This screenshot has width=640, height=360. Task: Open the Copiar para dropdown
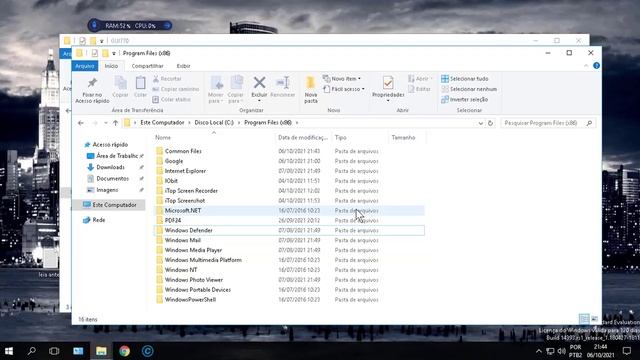point(236,89)
